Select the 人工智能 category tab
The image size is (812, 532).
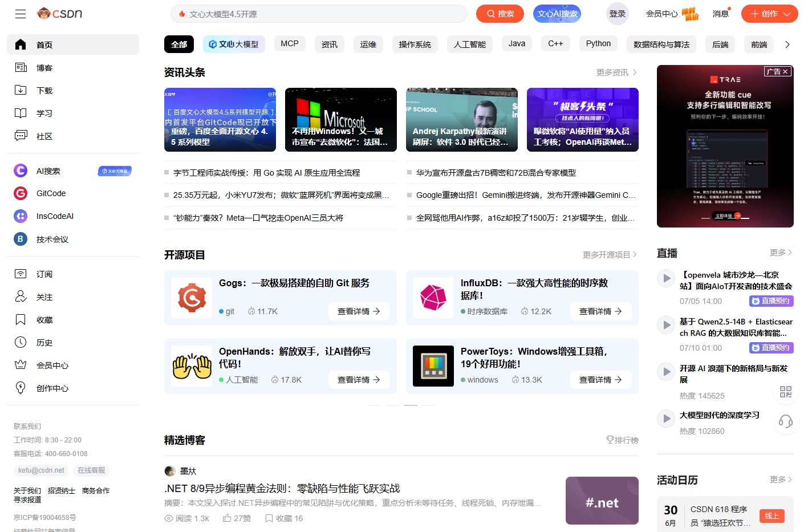[x=470, y=44]
